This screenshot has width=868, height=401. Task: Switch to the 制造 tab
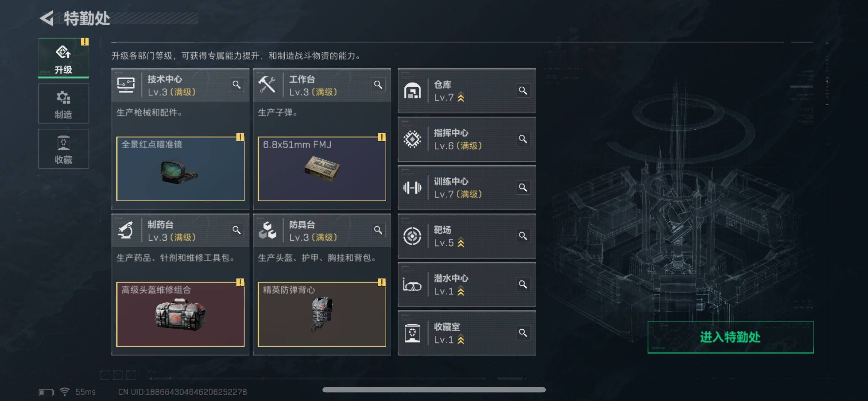pyautogui.click(x=63, y=103)
